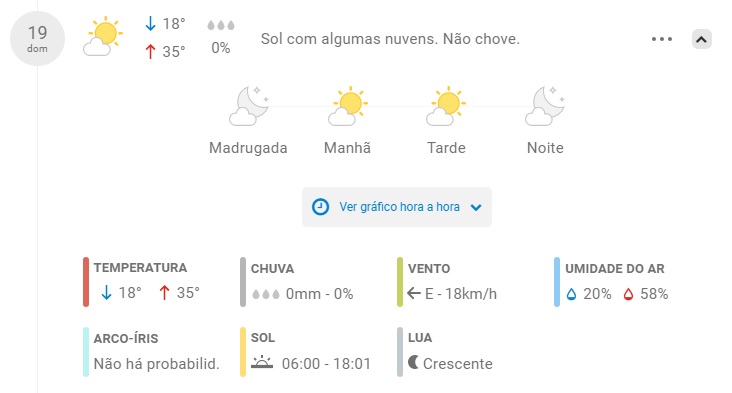732x393 pixels.
Task: Click the daily summary sun-cloud icon
Action: (x=103, y=36)
